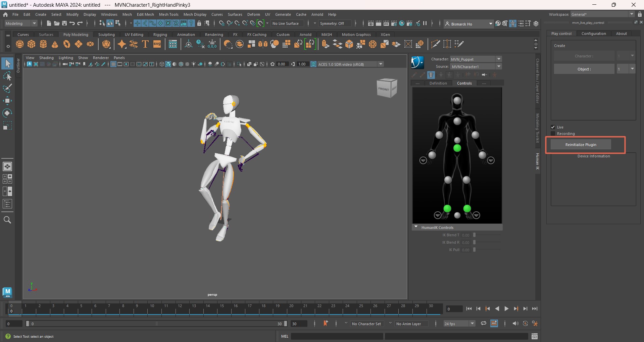Click the SVG tool icon on the shelf

click(157, 44)
